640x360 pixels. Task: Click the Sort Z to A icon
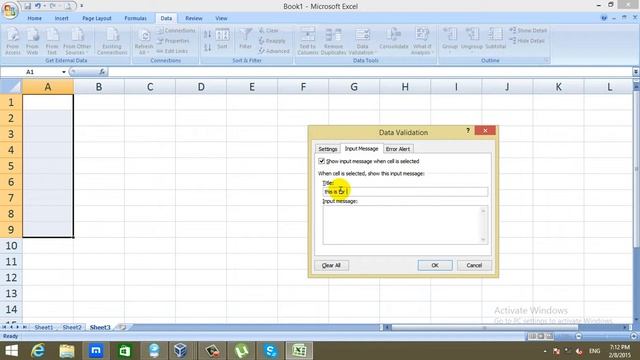[207, 48]
